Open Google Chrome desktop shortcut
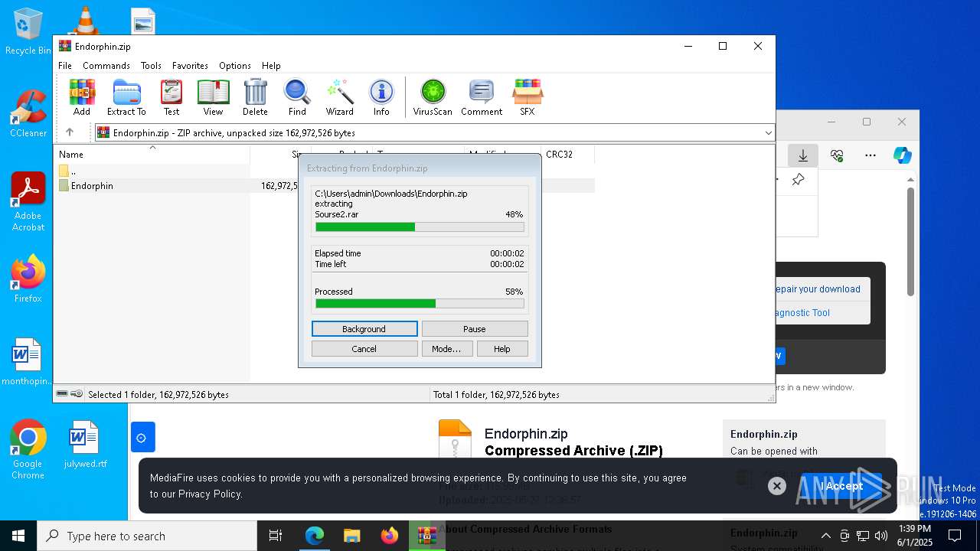 (x=28, y=450)
